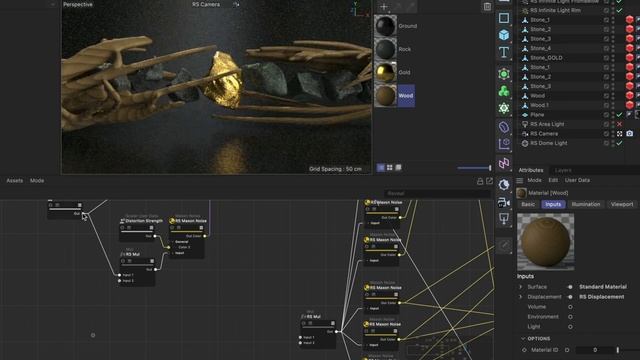
Task: Toggle the RS Dome Light green checkmark
Action: [620, 143]
